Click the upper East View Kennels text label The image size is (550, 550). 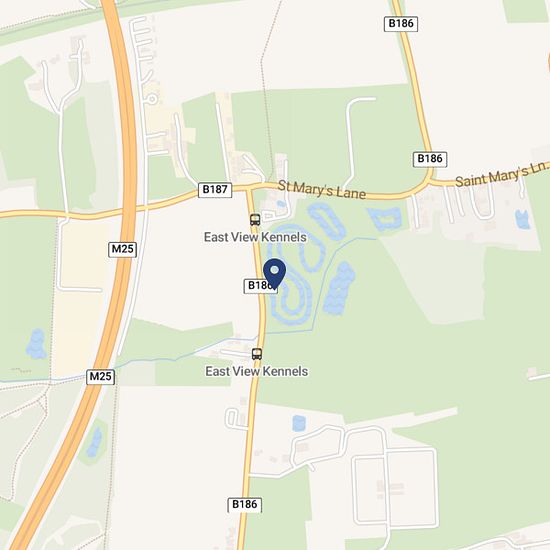click(255, 237)
